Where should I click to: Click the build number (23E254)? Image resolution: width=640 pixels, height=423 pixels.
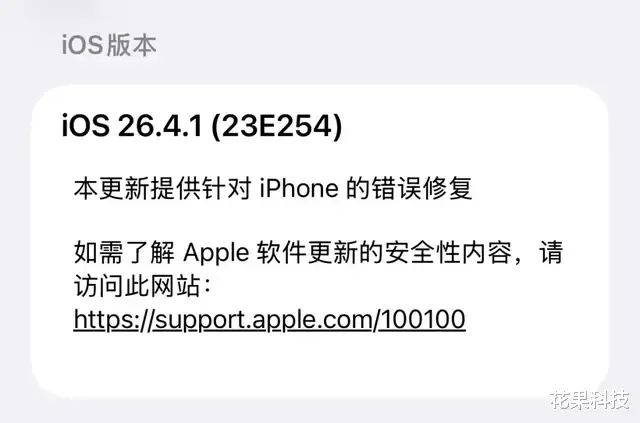coord(277,125)
